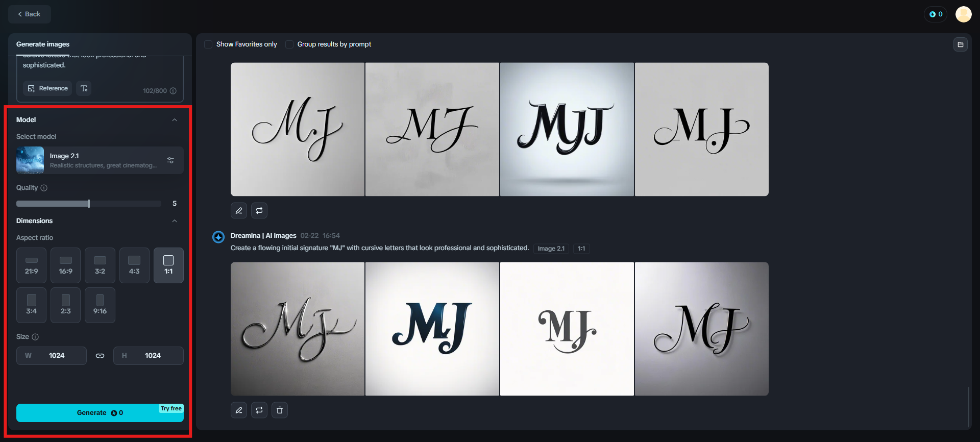Click the Image 2.1 tag after the prompt

click(x=551, y=249)
